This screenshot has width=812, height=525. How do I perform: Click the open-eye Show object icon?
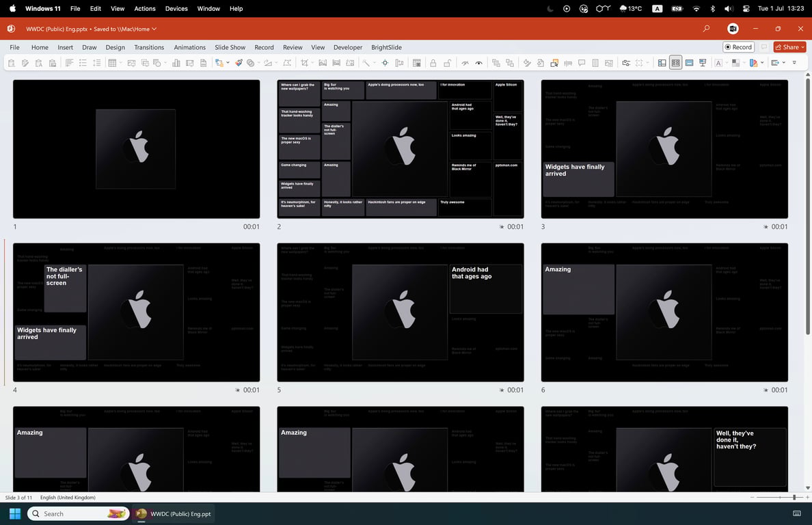click(479, 63)
